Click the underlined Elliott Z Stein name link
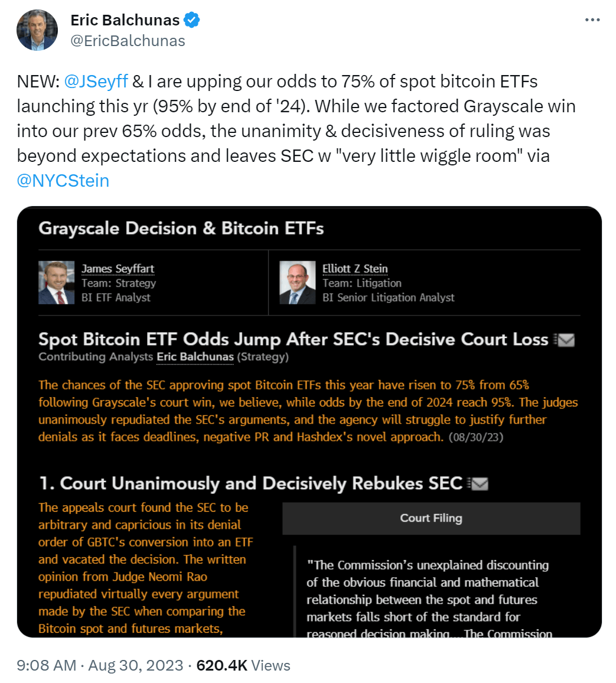The width and height of the screenshot is (616, 683). coord(353,268)
